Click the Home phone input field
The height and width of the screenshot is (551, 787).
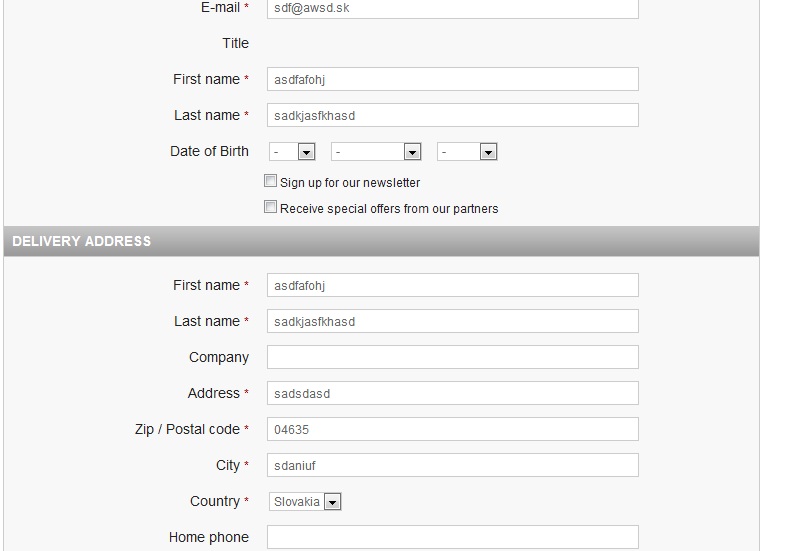coord(452,538)
